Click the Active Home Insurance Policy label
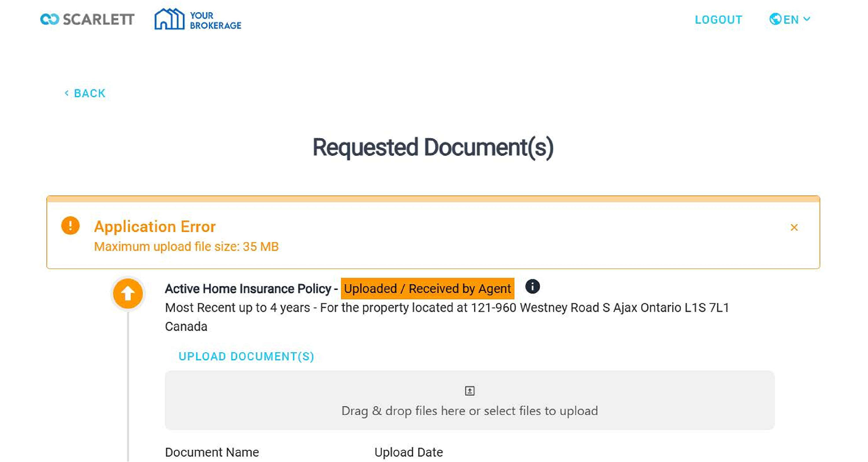The height and width of the screenshot is (462, 868). click(248, 289)
